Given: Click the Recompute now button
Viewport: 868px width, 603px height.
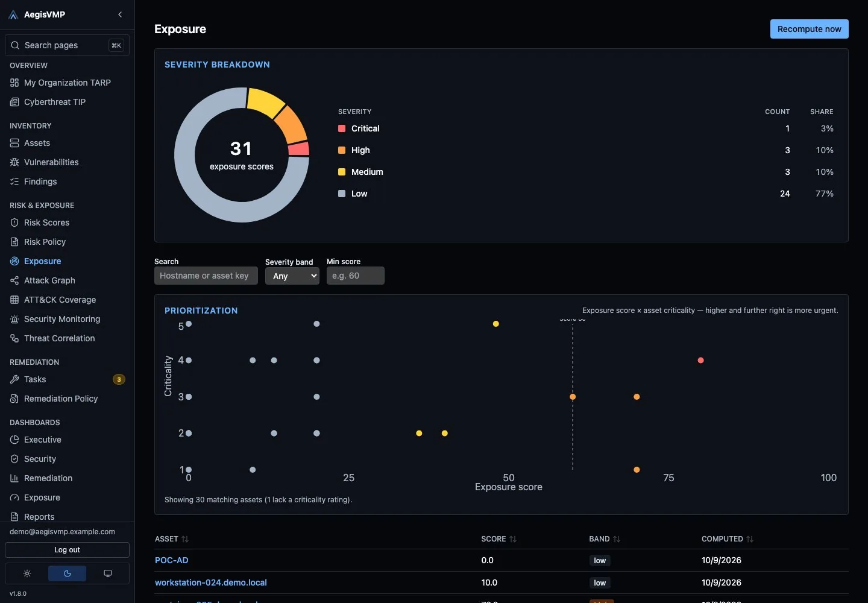Looking at the screenshot, I should click(810, 29).
